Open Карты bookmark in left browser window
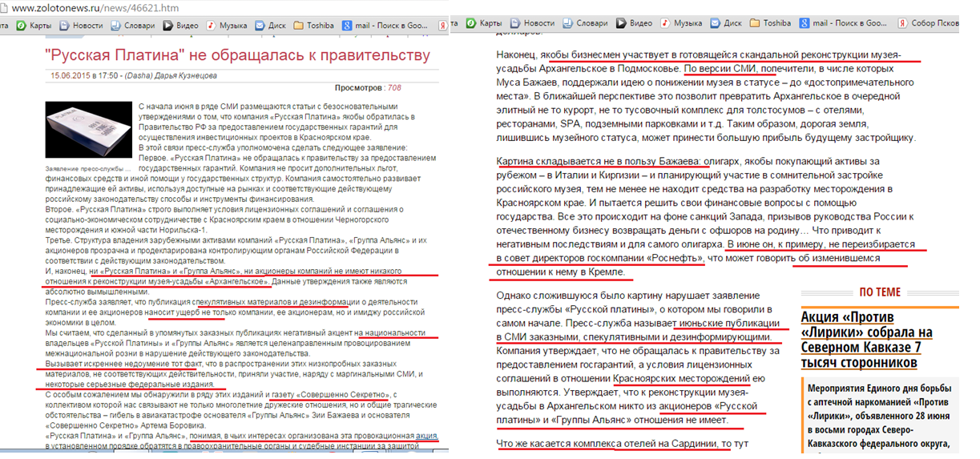The width and height of the screenshot is (980, 459). [x=34, y=26]
